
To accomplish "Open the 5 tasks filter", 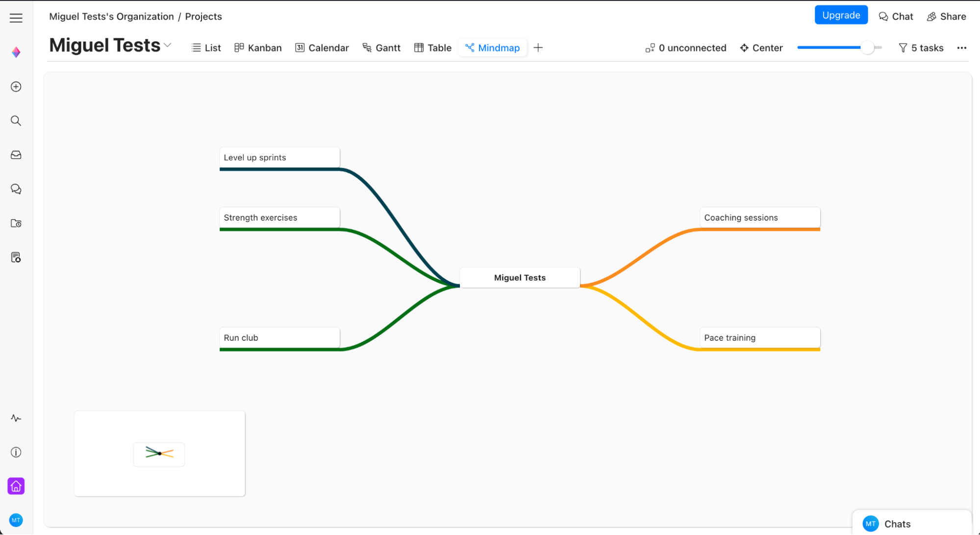I will [921, 48].
